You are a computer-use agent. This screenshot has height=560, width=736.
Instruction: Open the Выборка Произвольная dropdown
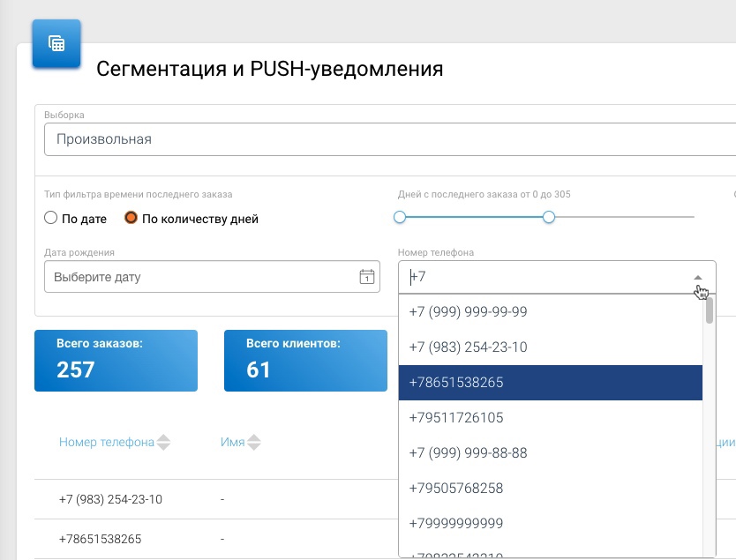(x=388, y=139)
